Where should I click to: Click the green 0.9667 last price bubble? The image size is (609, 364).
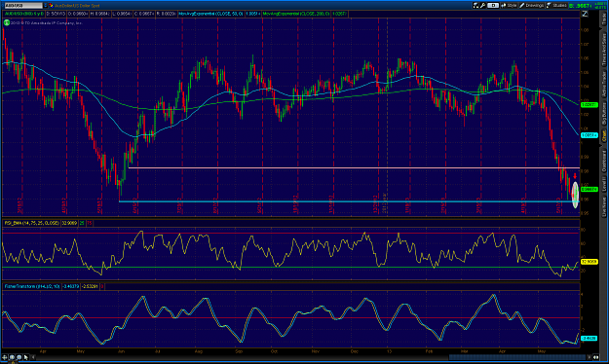pyautogui.click(x=589, y=190)
